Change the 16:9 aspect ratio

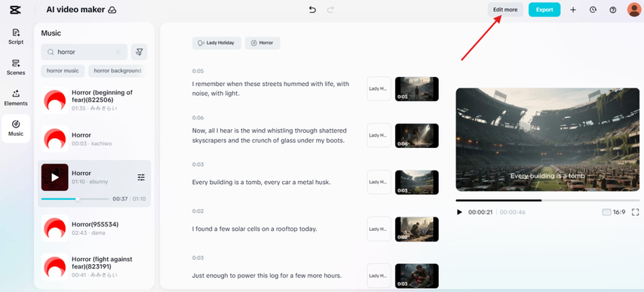pyautogui.click(x=614, y=212)
